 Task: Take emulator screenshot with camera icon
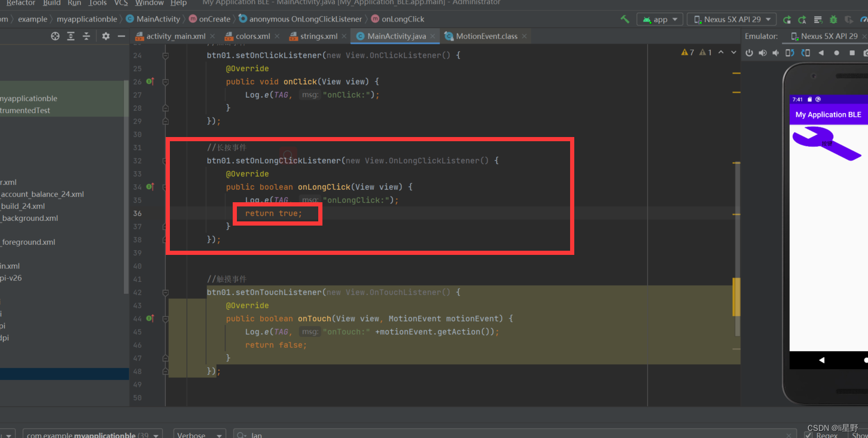(865, 53)
